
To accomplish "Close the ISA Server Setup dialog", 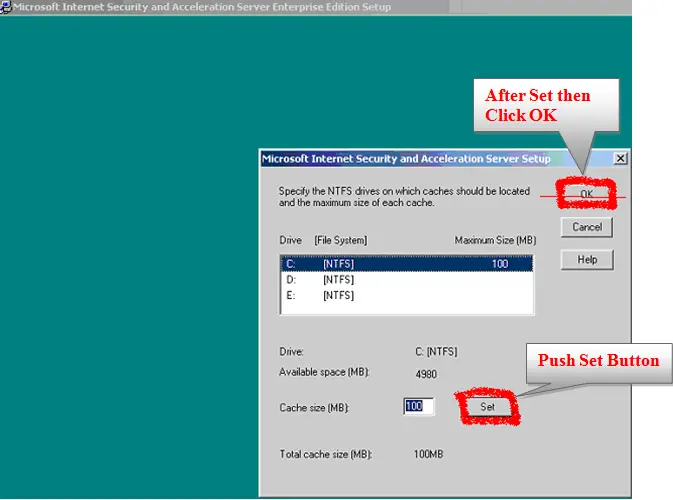I will click(x=620, y=158).
